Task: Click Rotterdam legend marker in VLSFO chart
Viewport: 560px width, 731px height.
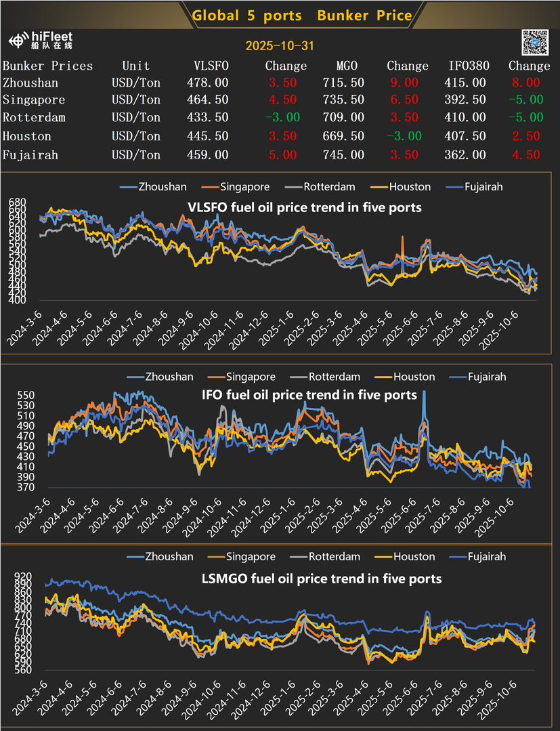Action: coord(293,187)
